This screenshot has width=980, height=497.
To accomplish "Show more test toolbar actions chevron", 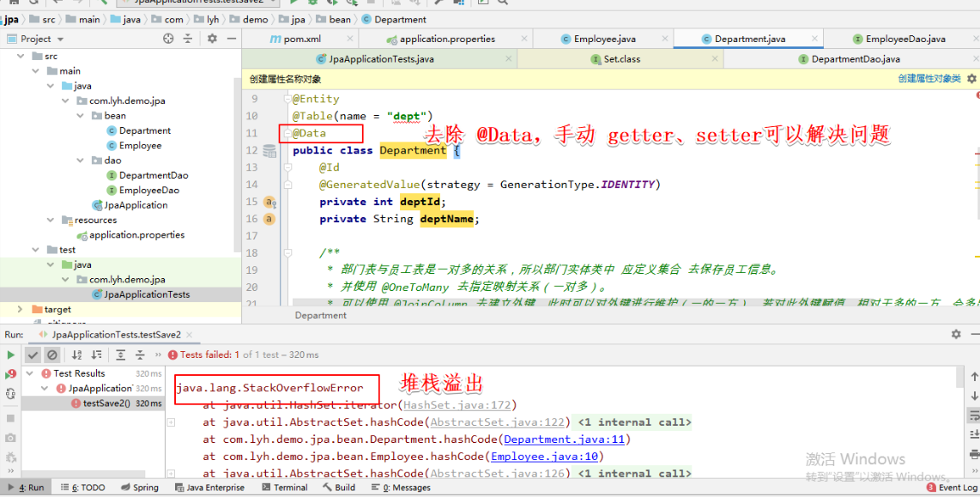I will point(158,355).
